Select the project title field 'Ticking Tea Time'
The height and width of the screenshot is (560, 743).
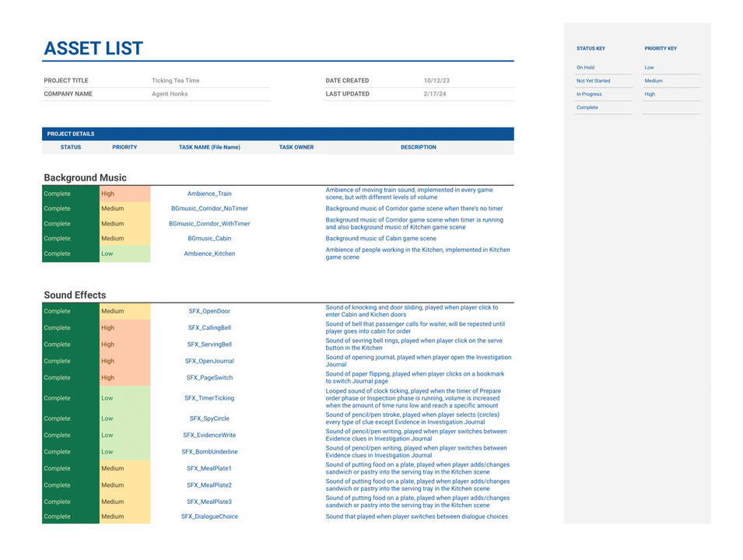[x=176, y=81]
